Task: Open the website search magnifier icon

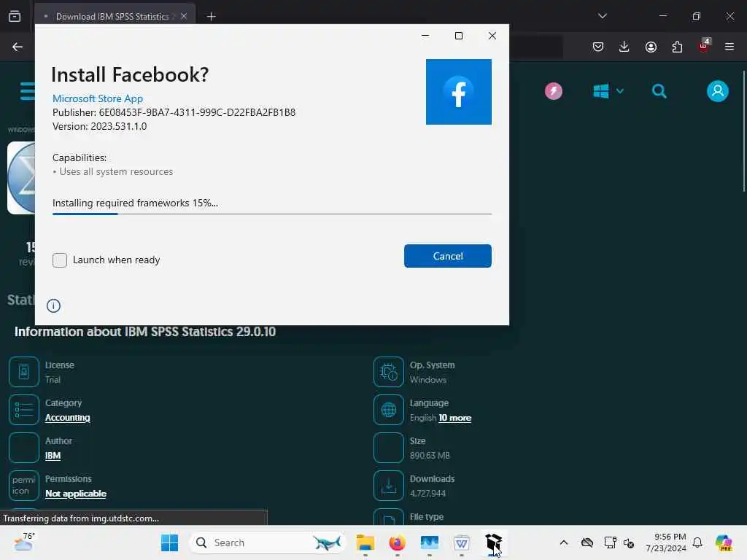Action: point(659,91)
